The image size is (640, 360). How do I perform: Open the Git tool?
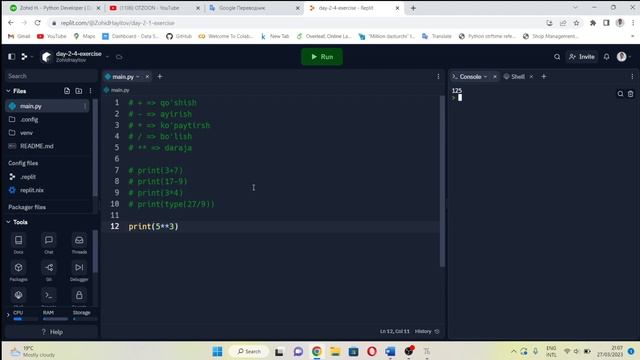(x=49, y=271)
